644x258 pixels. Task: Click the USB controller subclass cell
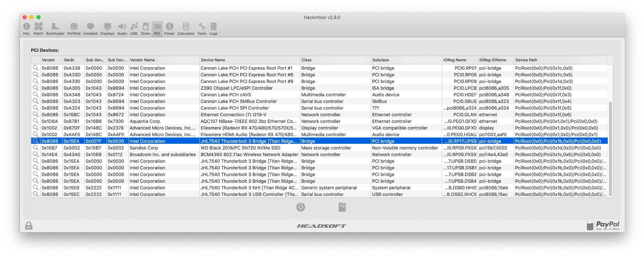point(406,195)
